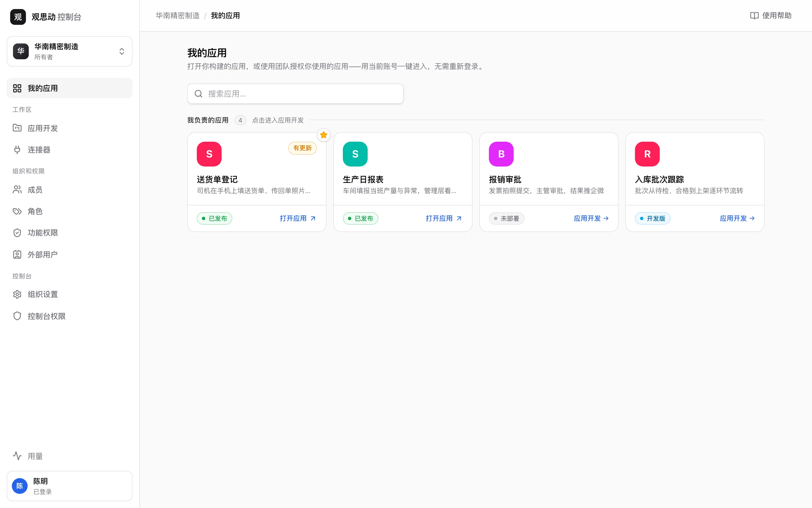Click 应用开发 link on 报销审批 card
The height and width of the screenshot is (508, 812).
coord(591,218)
